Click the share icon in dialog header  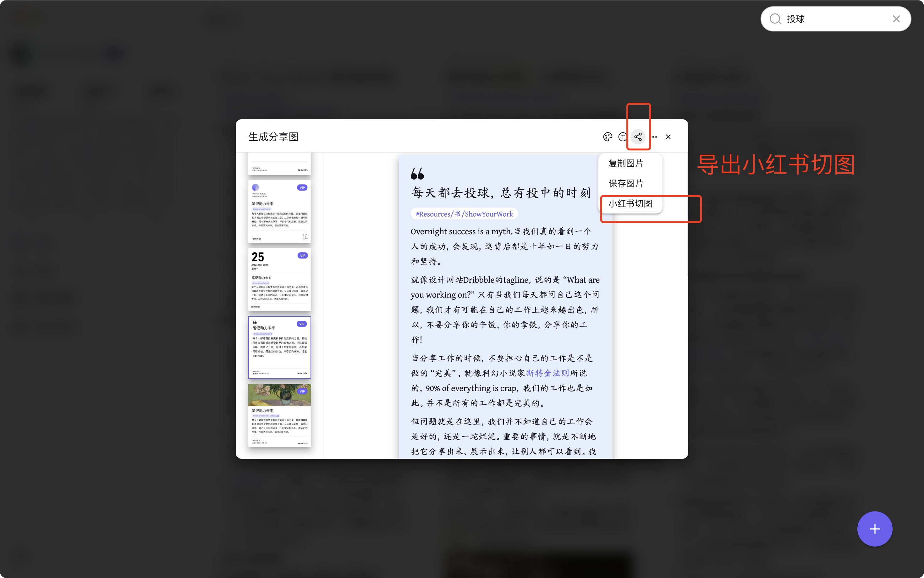click(x=638, y=137)
